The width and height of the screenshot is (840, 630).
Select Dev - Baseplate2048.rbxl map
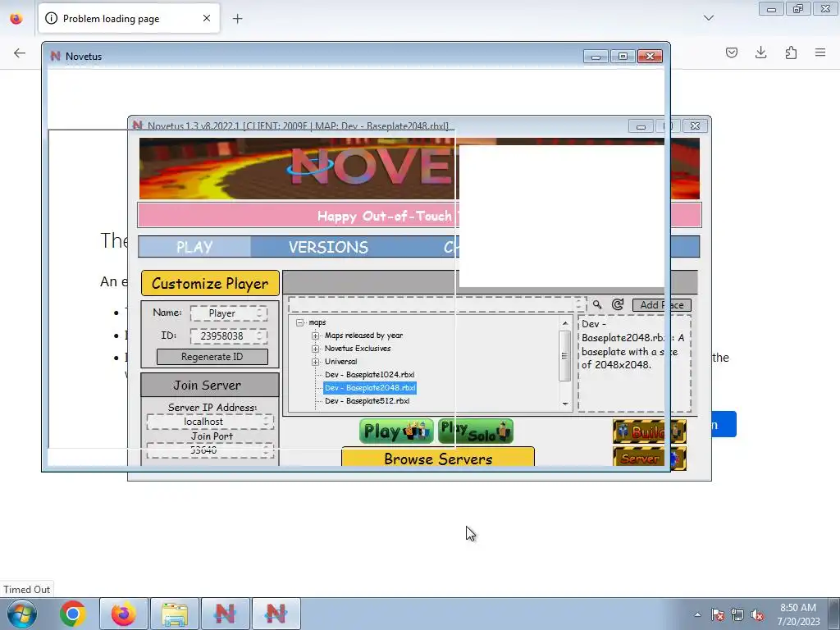pos(370,388)
